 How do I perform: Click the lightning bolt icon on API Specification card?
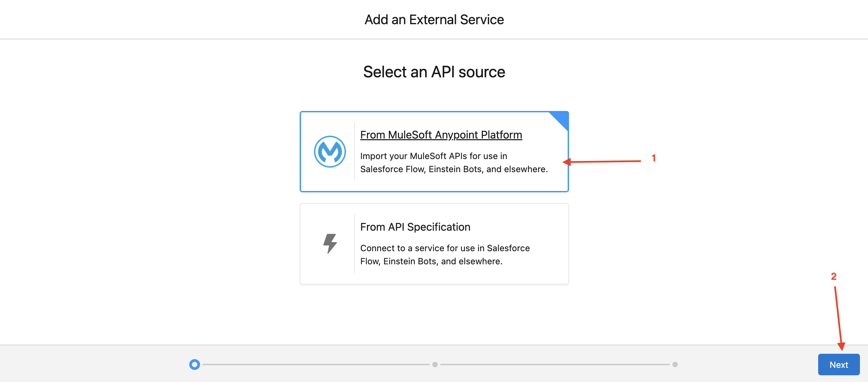330,243
